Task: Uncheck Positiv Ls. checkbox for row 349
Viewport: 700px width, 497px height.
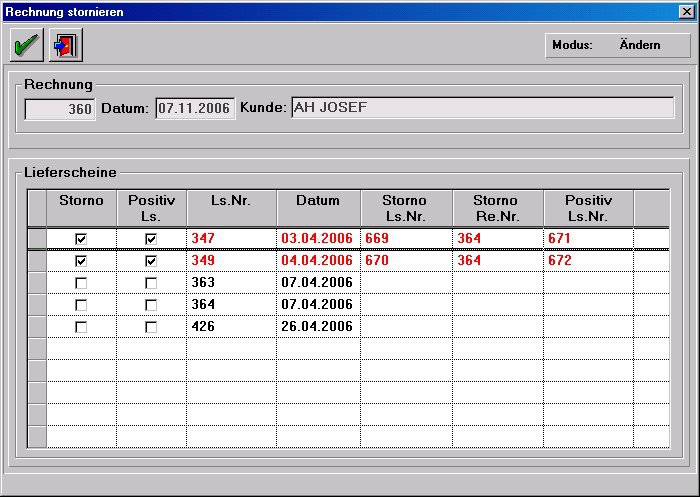Action: pyautogui.click(x=151, y=261)
